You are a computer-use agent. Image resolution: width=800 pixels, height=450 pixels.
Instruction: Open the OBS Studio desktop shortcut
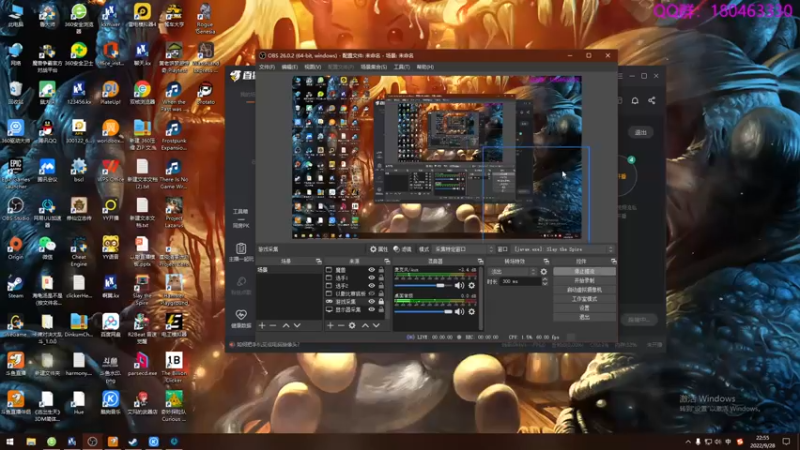16,210
